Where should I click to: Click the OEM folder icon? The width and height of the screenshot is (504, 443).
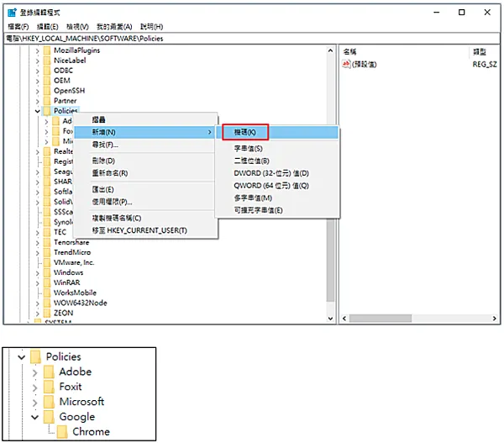click(x=47, y=81)
